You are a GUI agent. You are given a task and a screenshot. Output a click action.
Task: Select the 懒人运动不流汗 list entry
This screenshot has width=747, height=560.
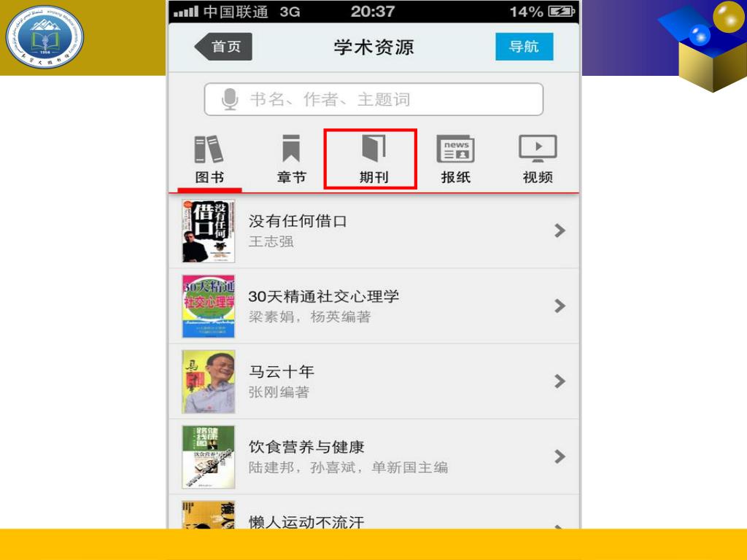click(374, 513)
